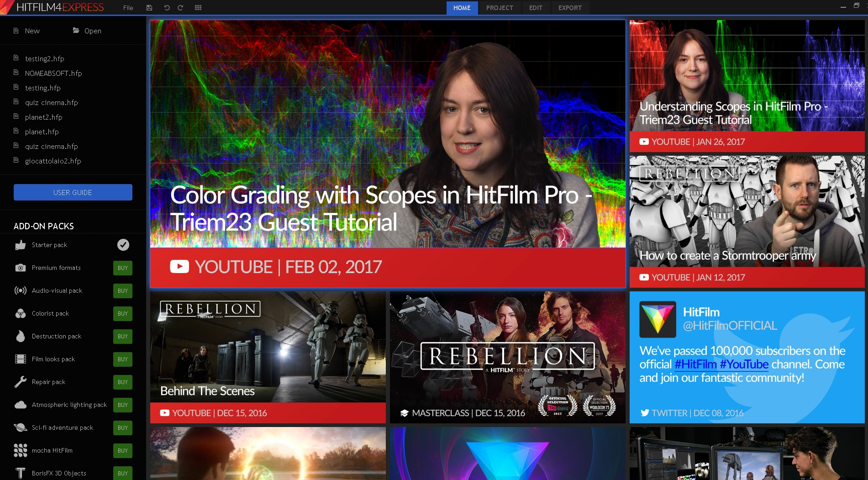
Task: Buy the mocha HitFilm add-on
Action: (123, 451)
